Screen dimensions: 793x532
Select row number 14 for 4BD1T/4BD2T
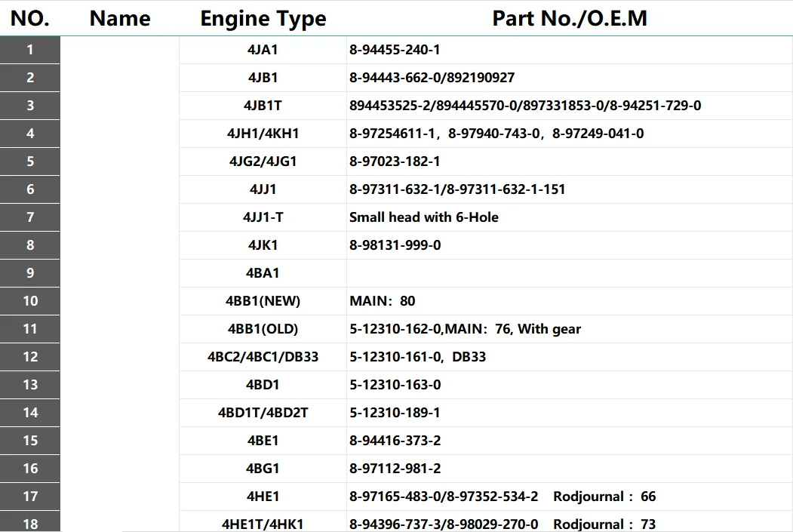pyautogui.click(x=30, y=413)
